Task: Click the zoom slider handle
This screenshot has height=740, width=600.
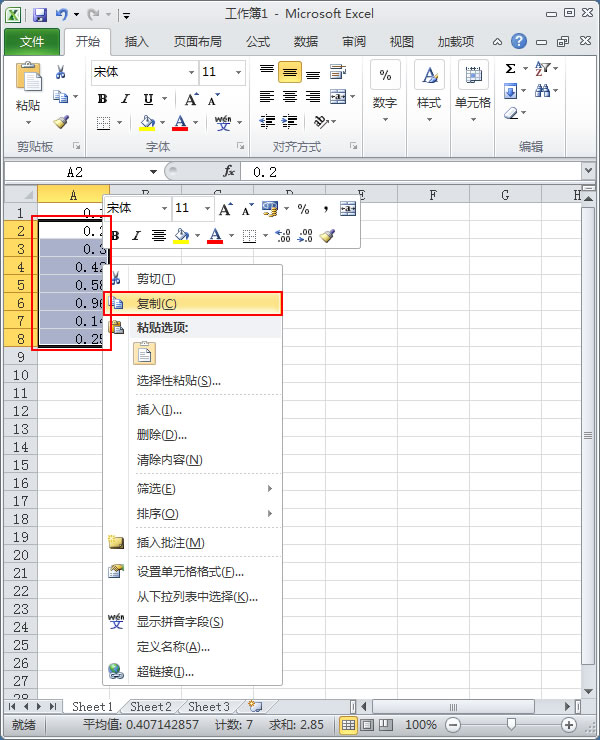Action: coord(511,724)
